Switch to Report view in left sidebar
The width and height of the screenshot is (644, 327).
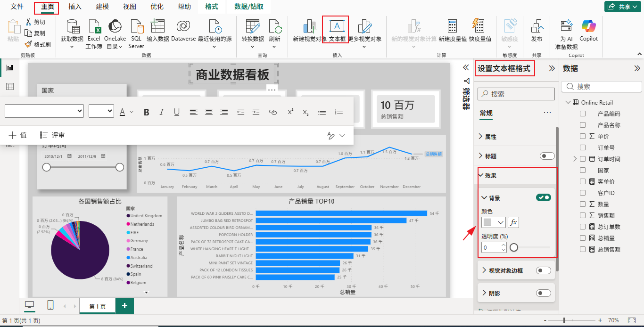click(x=9, y=68)
